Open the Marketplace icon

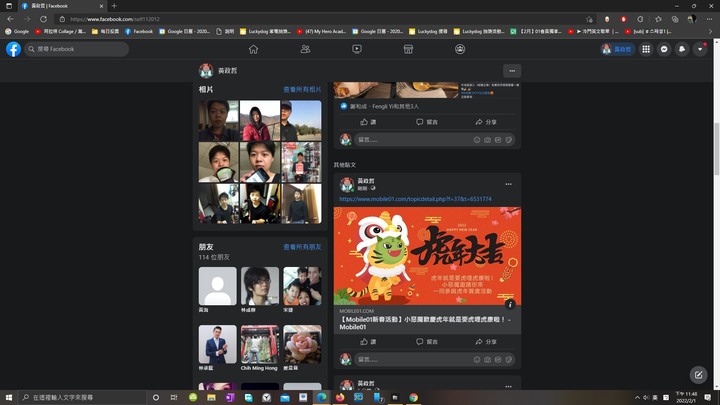[x=408, y=49]
